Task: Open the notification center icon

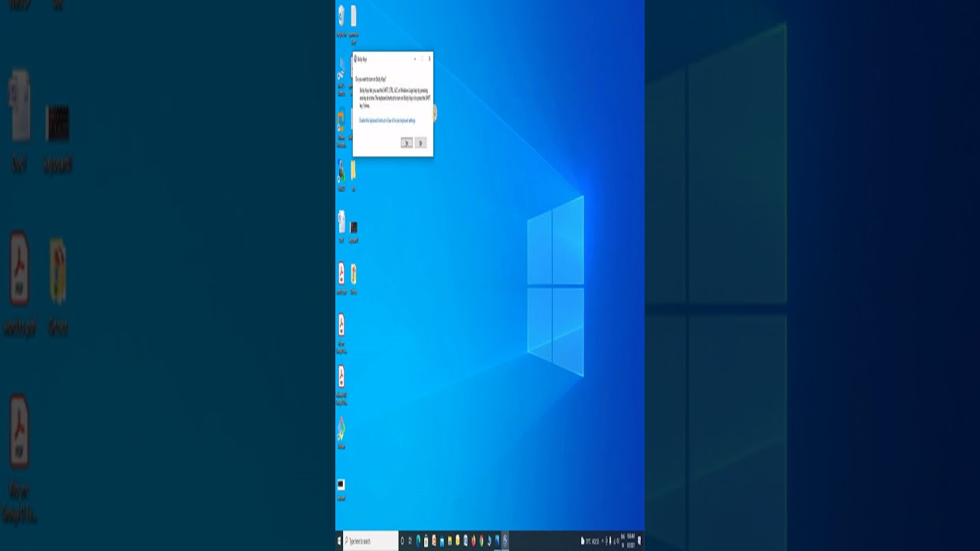Action: [640, 541]
